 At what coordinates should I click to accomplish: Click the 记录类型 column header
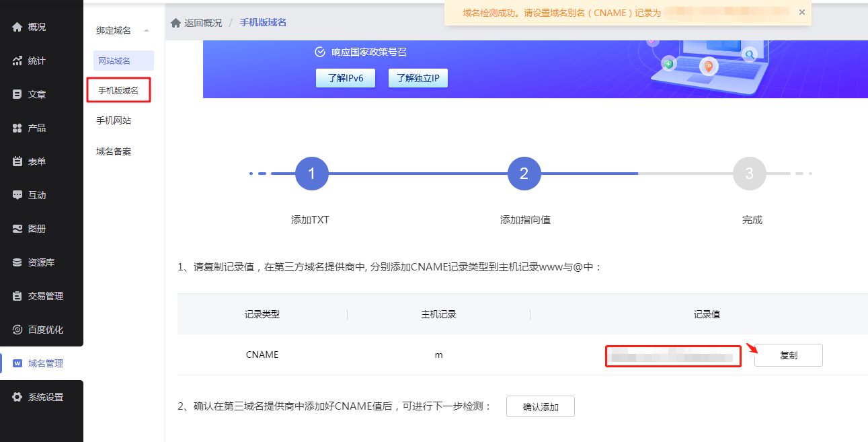(262, 314)
